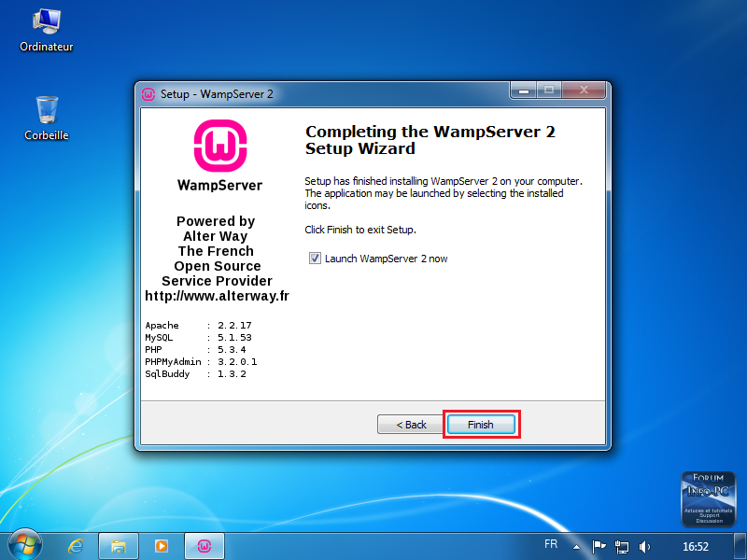Click the 16:52 taskbar clock
This screenshot has height=560, width=747.
(x=696, y=547)
